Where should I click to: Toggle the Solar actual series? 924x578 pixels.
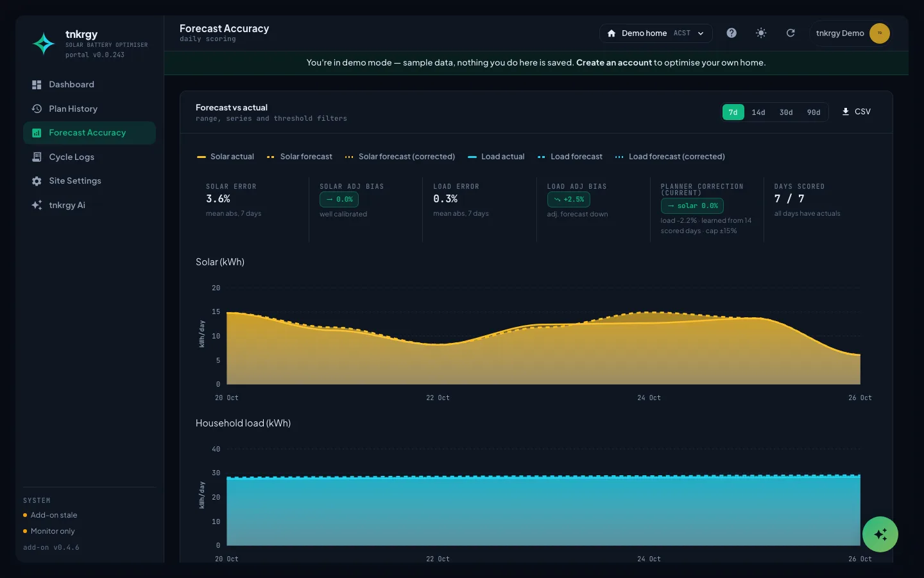pyautogui.click(x=225, y=157)
